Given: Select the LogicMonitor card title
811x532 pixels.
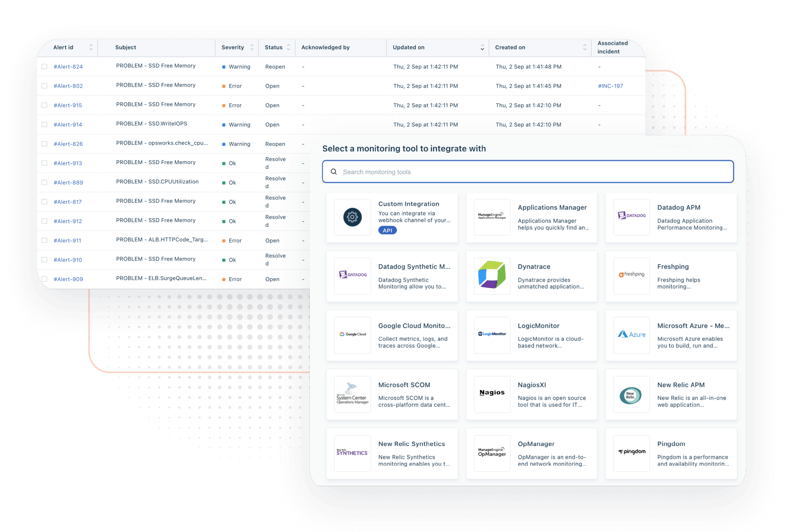Looking at the screenshot, I should tap(539, 326).
